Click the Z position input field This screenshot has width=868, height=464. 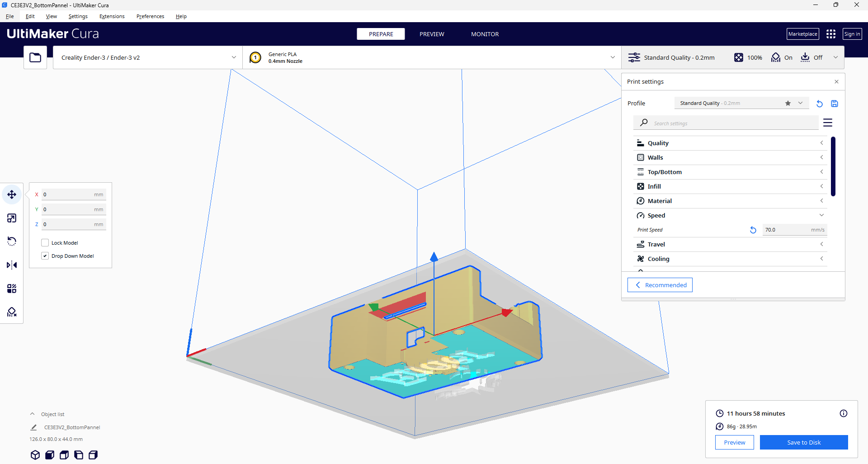[74, 224]
